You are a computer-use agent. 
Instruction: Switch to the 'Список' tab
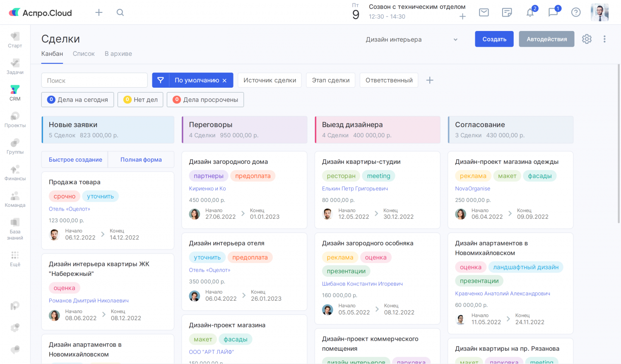click(84, 54)
